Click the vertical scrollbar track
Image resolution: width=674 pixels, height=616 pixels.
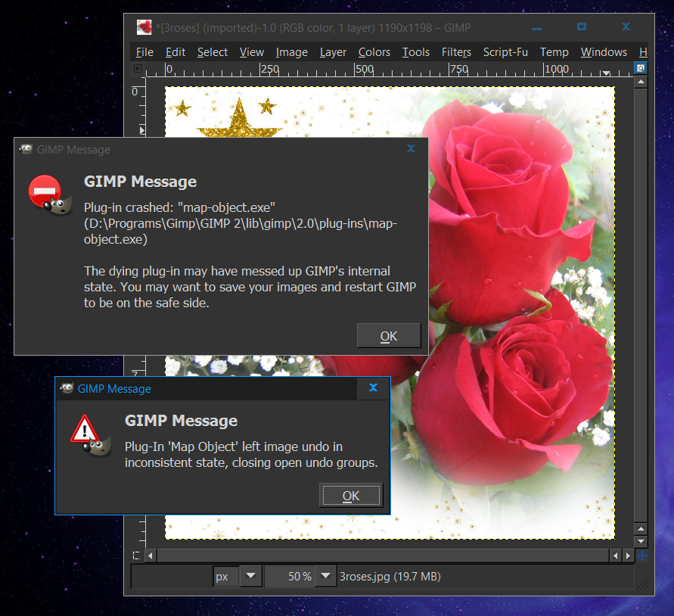click(641, 304)
